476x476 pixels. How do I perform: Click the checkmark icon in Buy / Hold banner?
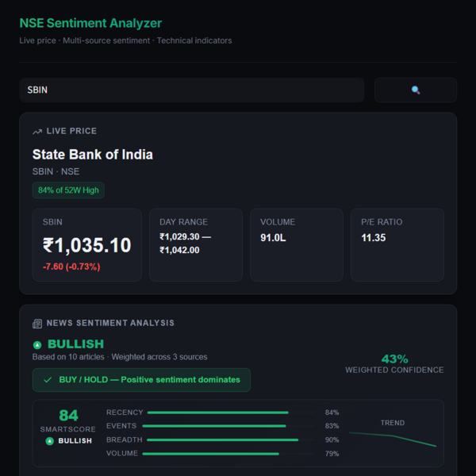[48, 380]
